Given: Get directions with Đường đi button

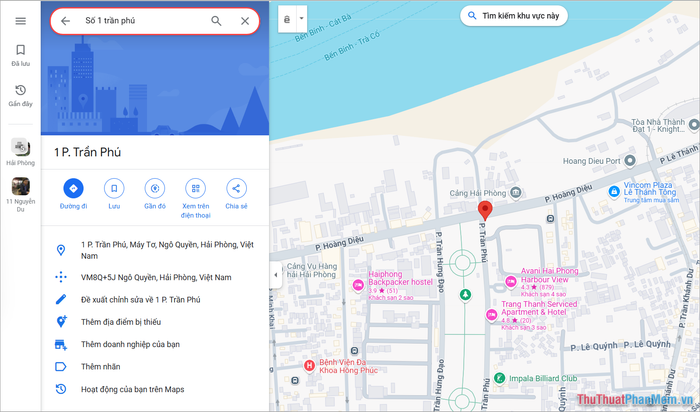Looking at the screenshot, I should tap(73, 194).
